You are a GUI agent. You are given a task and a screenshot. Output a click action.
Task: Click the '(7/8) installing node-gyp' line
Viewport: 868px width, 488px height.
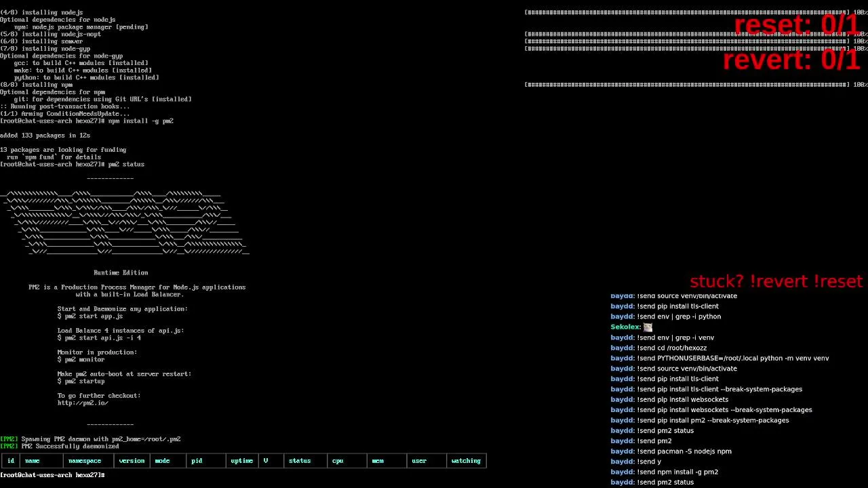pos(45,49)
